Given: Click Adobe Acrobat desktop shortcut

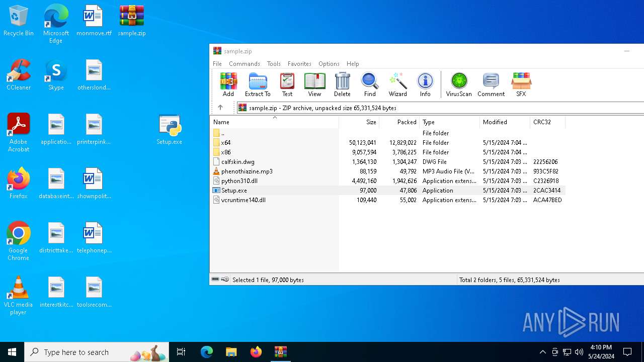Looking at the screenshot, I should [x=19, y=133].
